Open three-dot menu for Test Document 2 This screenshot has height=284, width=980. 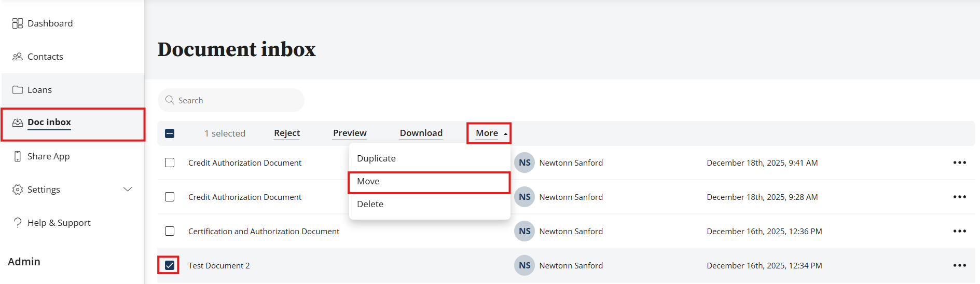[x=959, y=265]
